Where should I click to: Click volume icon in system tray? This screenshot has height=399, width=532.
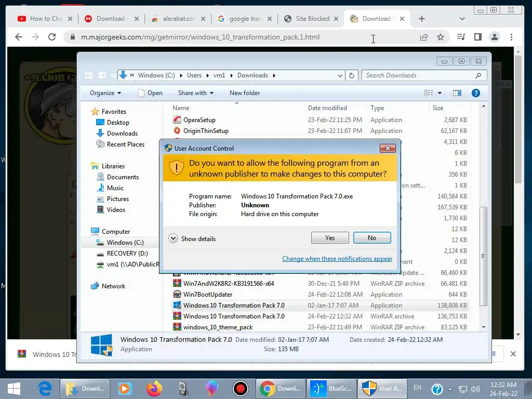[x=475, y=389]
